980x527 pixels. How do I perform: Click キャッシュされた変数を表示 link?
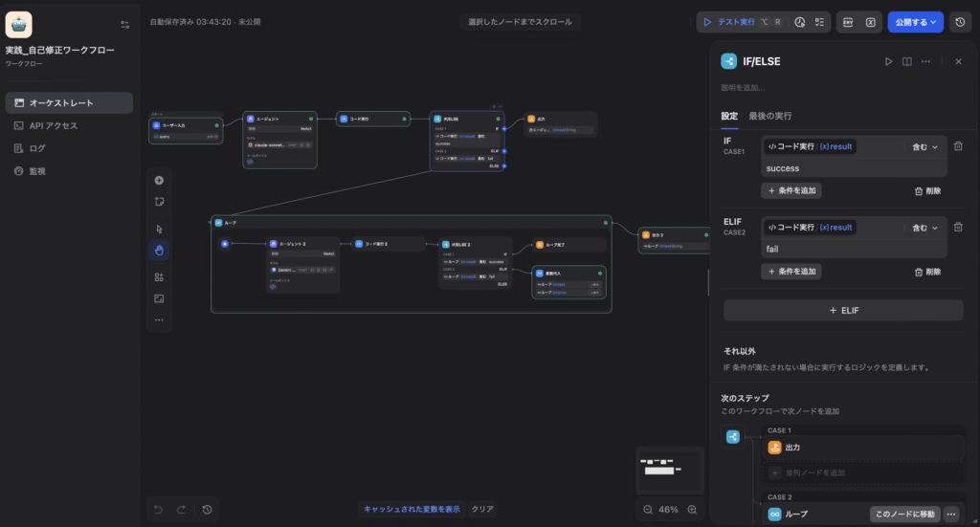click(x=412, y=509)
